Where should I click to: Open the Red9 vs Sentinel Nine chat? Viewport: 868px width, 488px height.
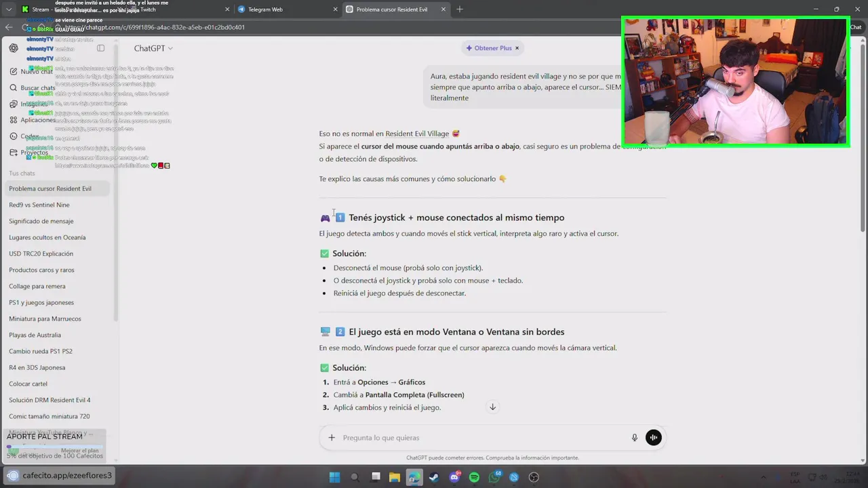39,205
